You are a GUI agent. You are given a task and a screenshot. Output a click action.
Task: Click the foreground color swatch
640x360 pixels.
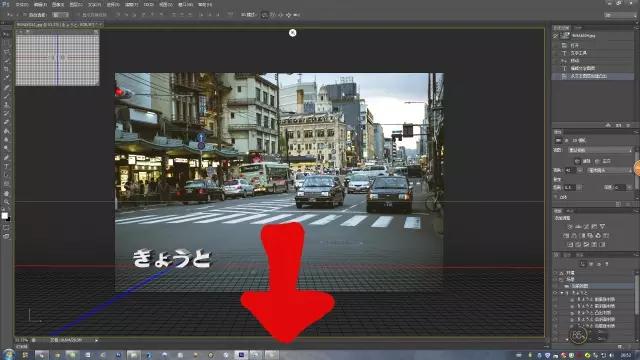(x=4, y=216)
